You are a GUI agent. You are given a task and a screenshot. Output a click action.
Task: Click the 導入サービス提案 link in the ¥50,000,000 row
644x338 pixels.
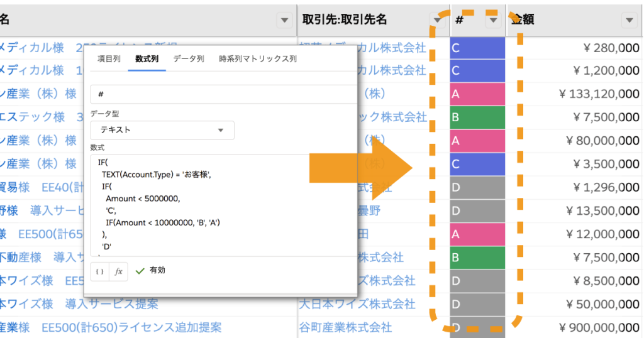tap(111, 304)
